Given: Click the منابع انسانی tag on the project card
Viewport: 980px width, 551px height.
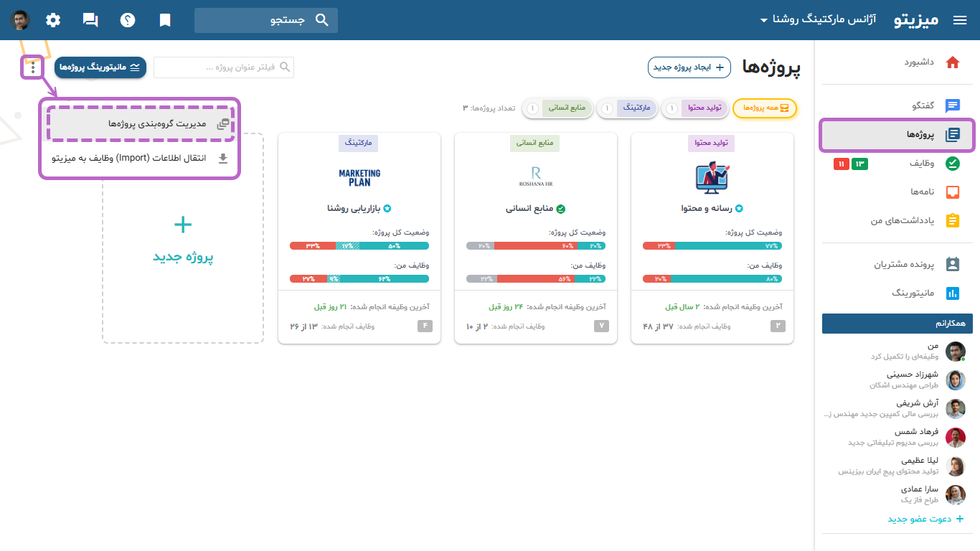Looking at the screenshot, I should [x=534, y=143].
